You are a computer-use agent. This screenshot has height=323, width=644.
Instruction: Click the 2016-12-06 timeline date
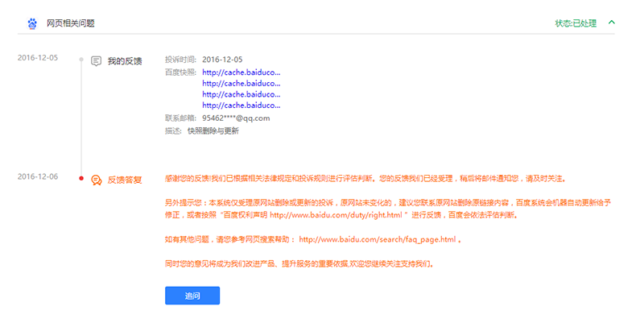tap(38, 176)
